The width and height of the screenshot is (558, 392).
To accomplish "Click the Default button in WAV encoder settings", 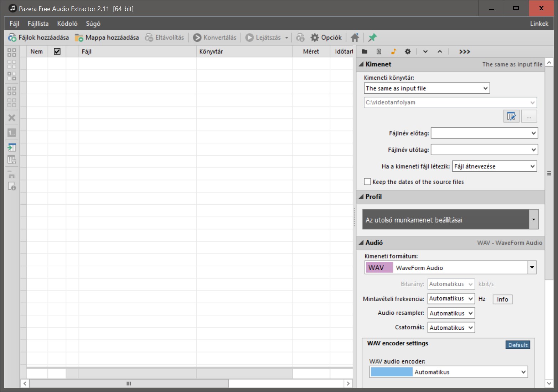I will (x=517, y=345).
